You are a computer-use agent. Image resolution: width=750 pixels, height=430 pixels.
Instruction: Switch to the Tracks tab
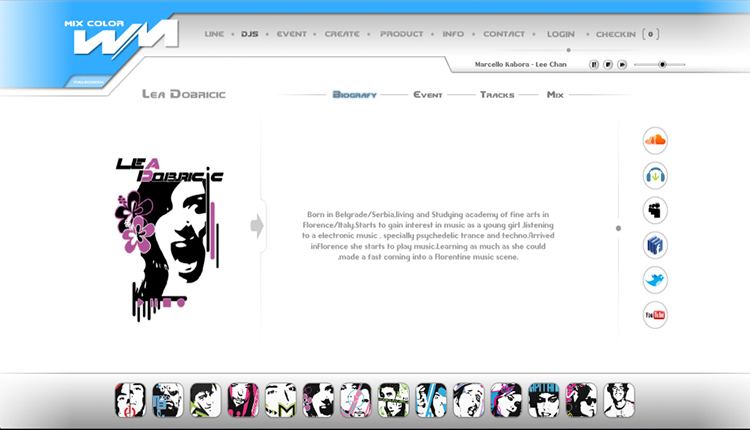point(497,95)
